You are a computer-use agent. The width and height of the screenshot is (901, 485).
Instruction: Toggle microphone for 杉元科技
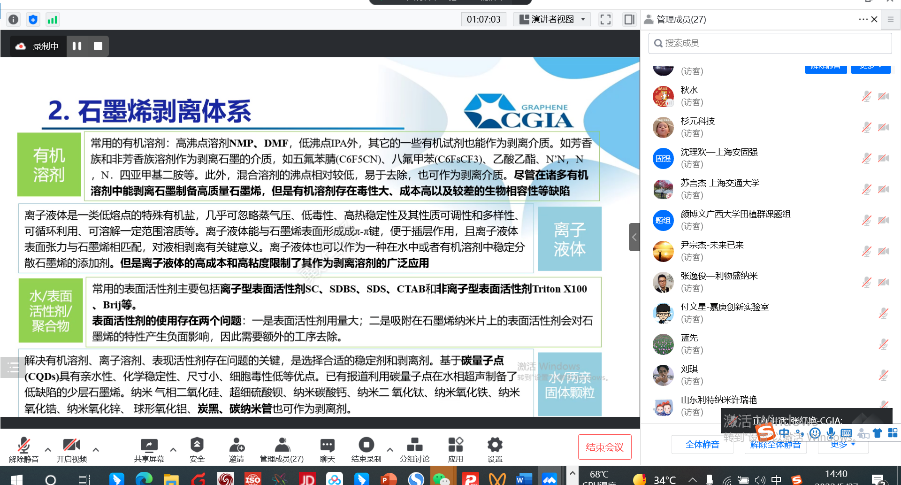(x=867, y=128)
